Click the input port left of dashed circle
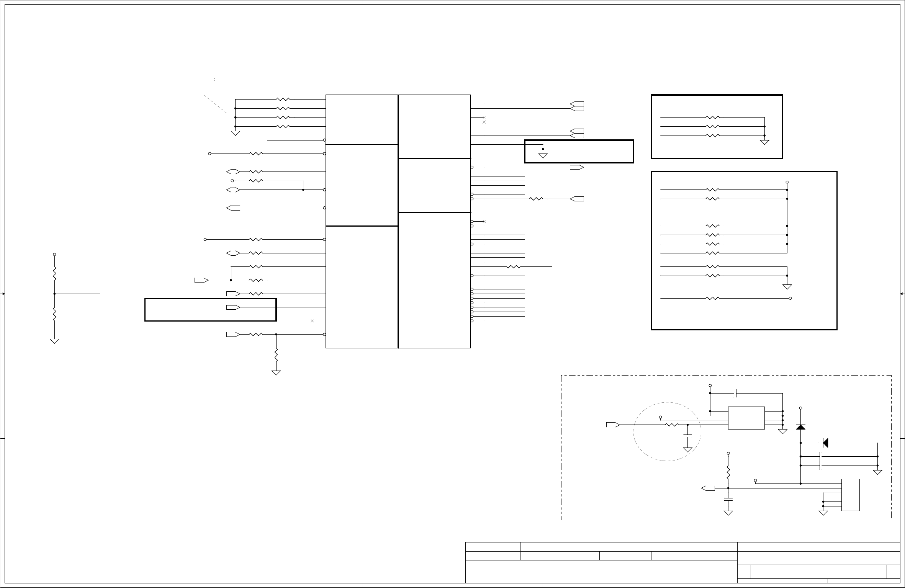The height and width of the screenshot is (588, 905). pos(613,425)
